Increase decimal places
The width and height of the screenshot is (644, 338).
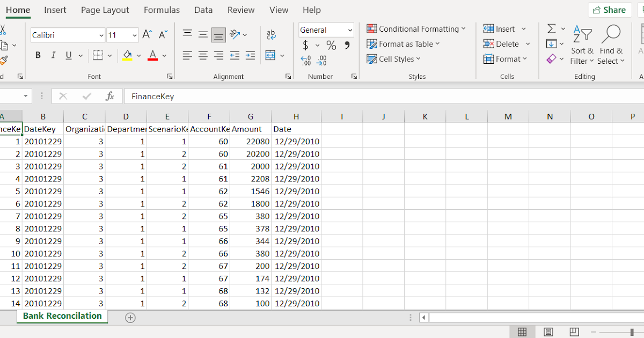click(x=307, y=60)
